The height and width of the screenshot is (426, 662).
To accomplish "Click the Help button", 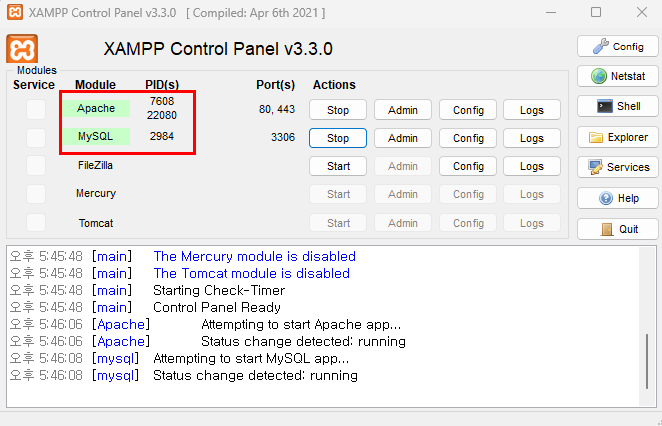I will (x=615, y=198).
